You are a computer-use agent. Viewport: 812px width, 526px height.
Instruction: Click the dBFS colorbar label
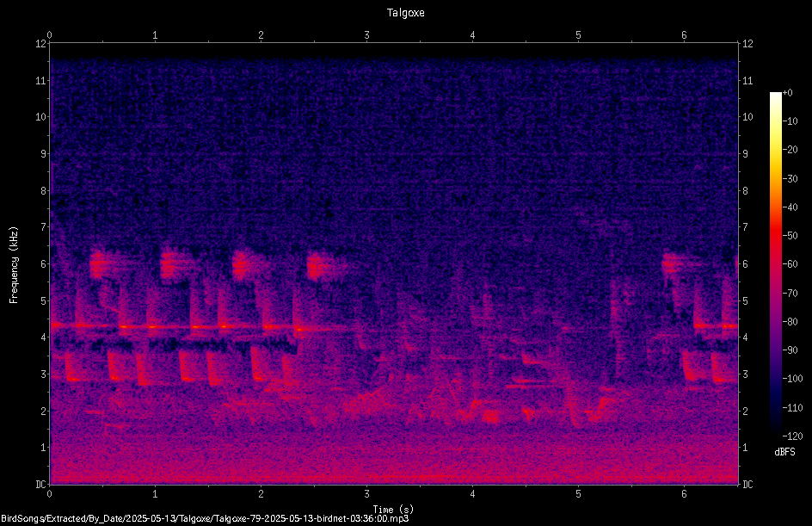coord(784,452)
